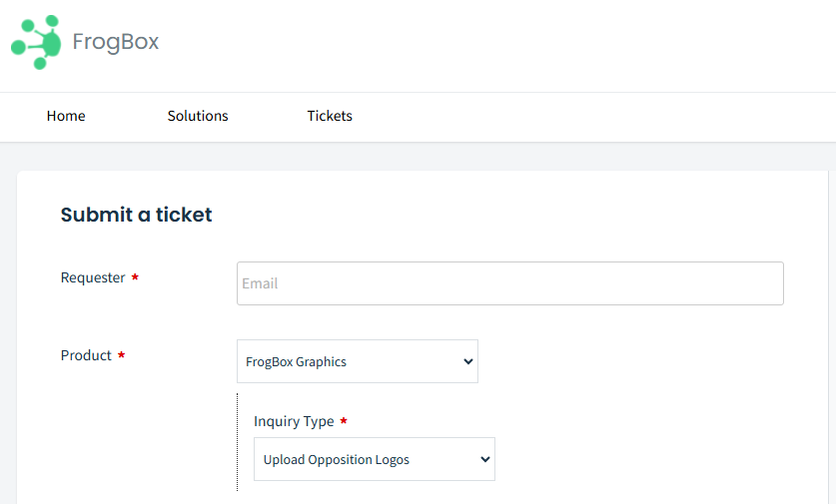Click the green FrogBox logo icon
Screen dimensions: 836x504
tap(37, 42)
